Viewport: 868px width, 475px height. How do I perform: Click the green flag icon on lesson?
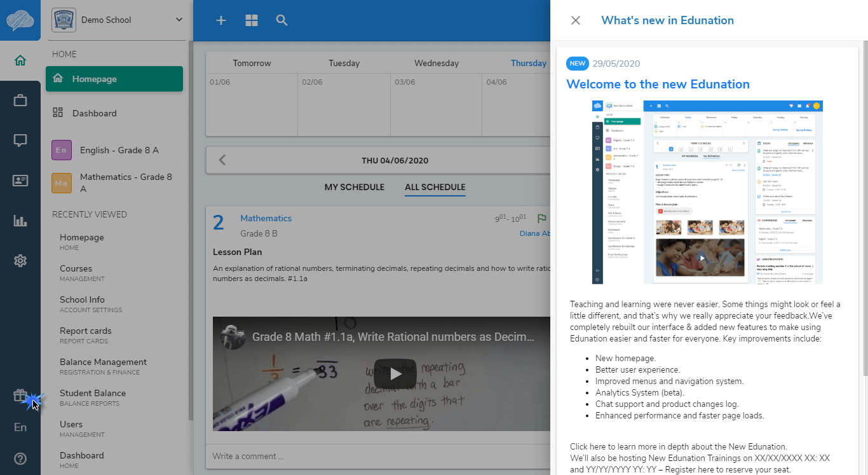coord(542,219)
